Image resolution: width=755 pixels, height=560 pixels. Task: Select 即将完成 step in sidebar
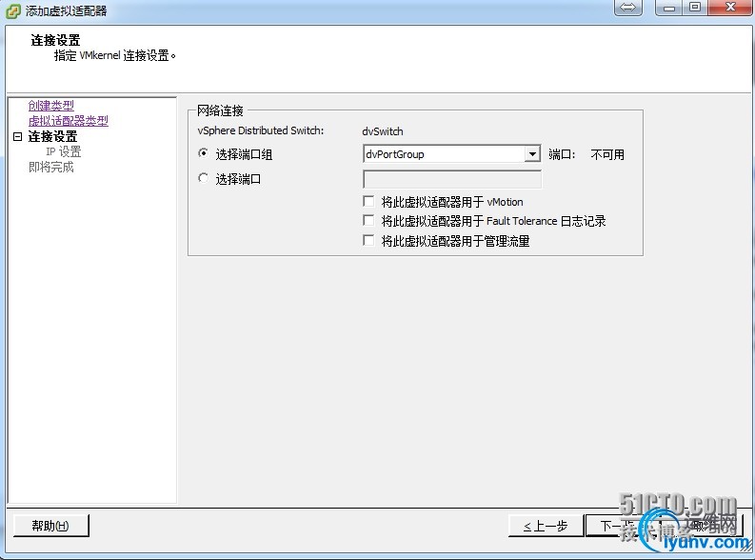[x=51, y=167]
